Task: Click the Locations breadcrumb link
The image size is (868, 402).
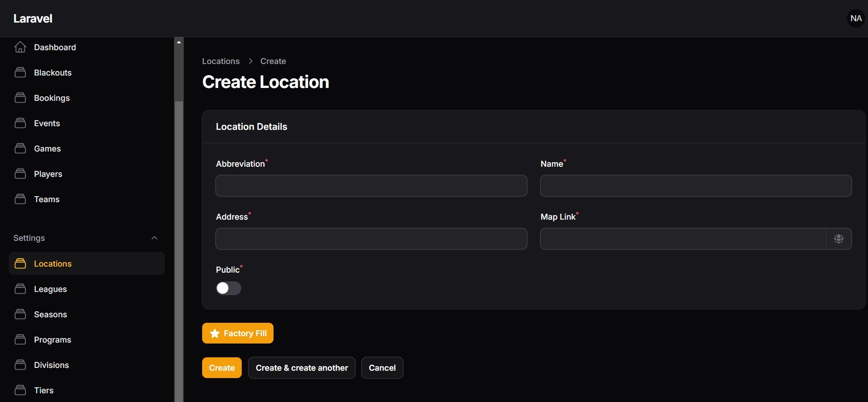Action: (221, 61)
